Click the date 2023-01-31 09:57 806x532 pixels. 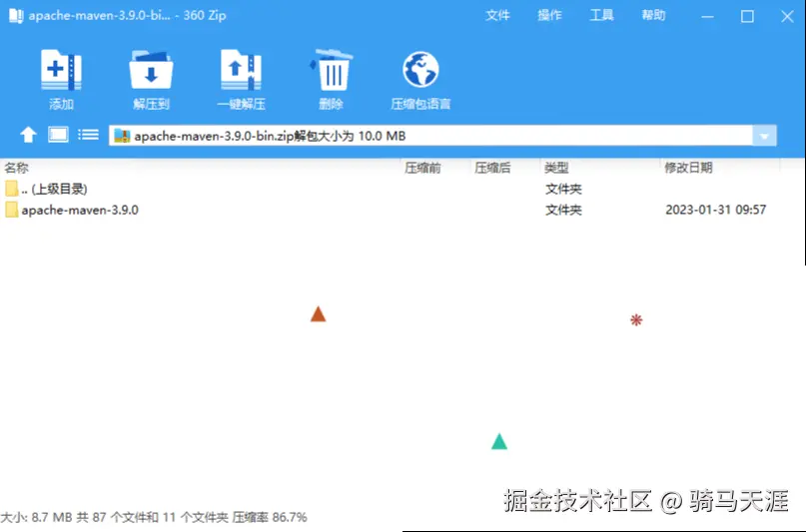pyautogui.click(x=715, y=210)
